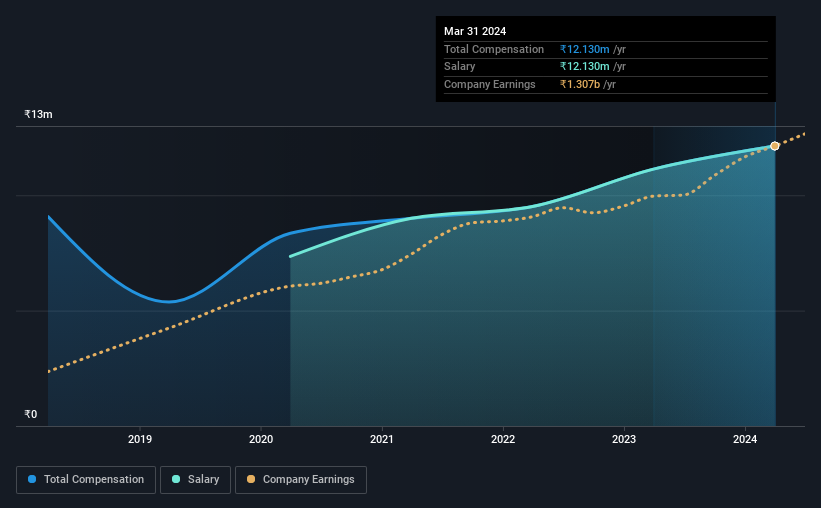Viewport: 821px width, 508px height.
Task: Click Salary ₹12.130m value in tooltip
Action: tap(584, 67)
